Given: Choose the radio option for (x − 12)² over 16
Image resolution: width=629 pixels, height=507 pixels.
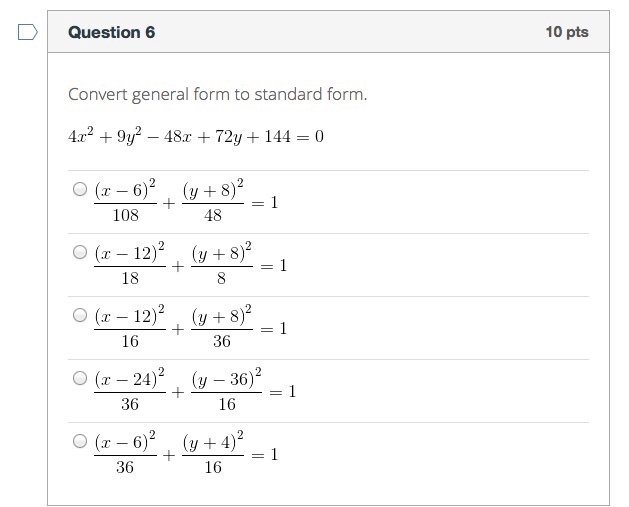Looking at the screenshot, I should 80,314.
